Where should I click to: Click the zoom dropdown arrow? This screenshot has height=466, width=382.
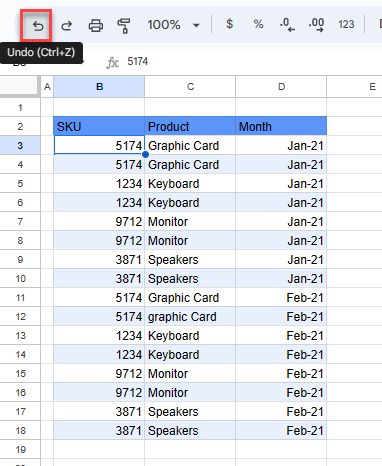click(x=196, y=25)
